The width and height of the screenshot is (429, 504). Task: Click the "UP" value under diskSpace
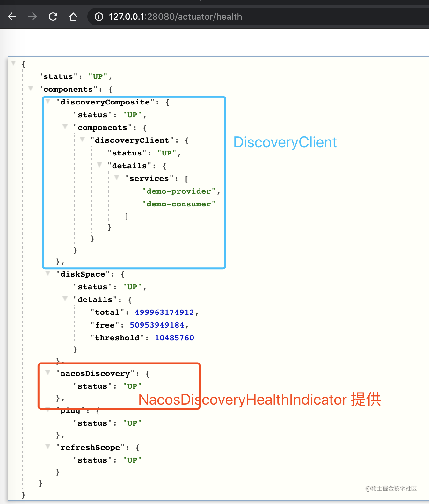[132, 287]
